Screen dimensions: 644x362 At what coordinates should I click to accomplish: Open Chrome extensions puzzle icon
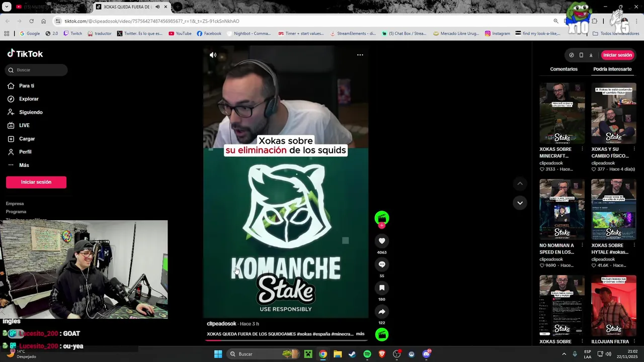(x=594, y=21)
